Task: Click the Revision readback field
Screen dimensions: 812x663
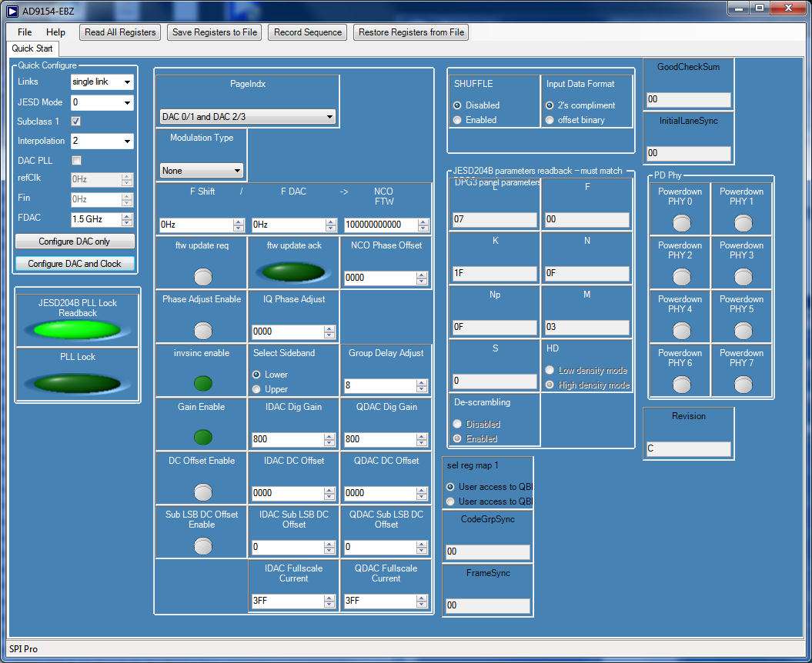Action: tap(688, 448)
